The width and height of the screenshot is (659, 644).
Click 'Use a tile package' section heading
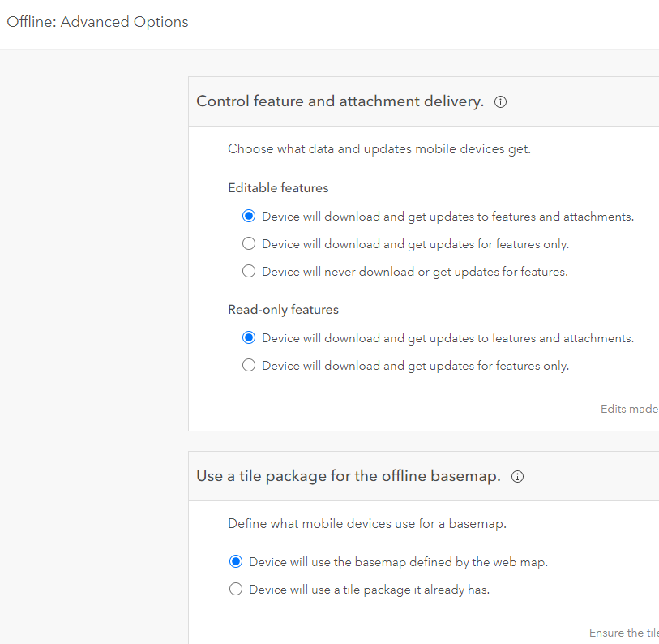[x=348, y=476]
